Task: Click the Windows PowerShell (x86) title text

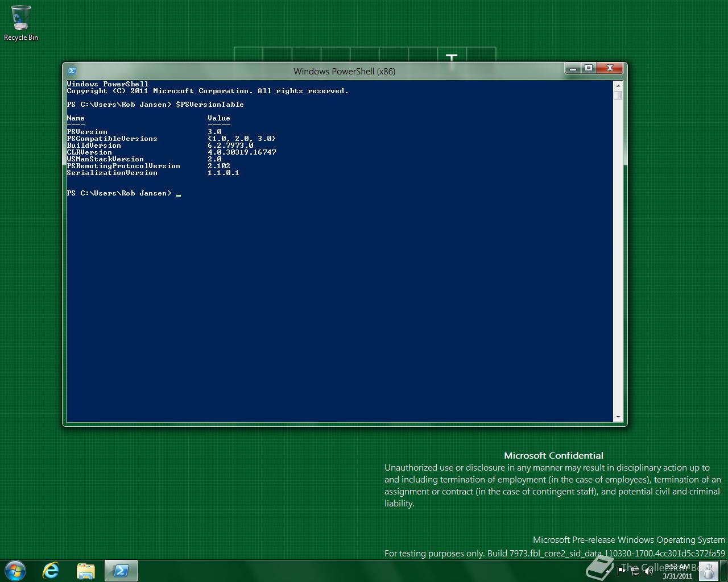Action: click(344, 71)
